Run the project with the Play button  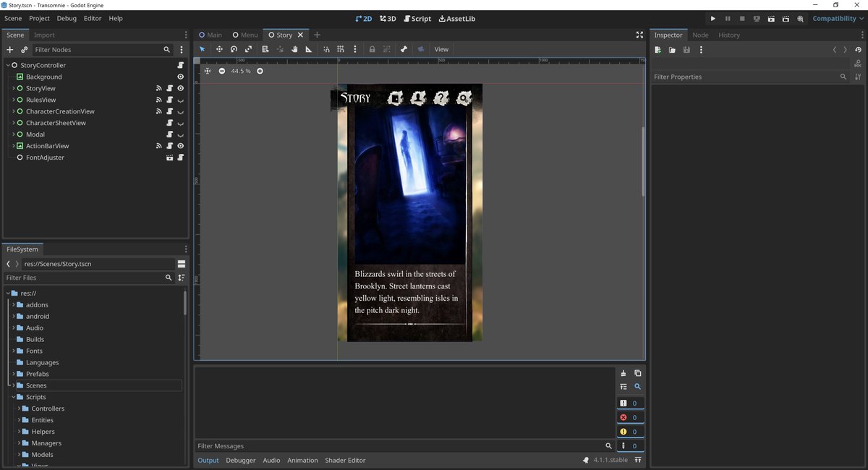point(712,19)
